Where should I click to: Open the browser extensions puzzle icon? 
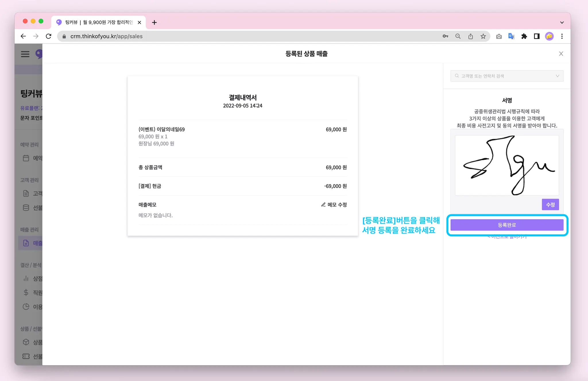[524, 36]
